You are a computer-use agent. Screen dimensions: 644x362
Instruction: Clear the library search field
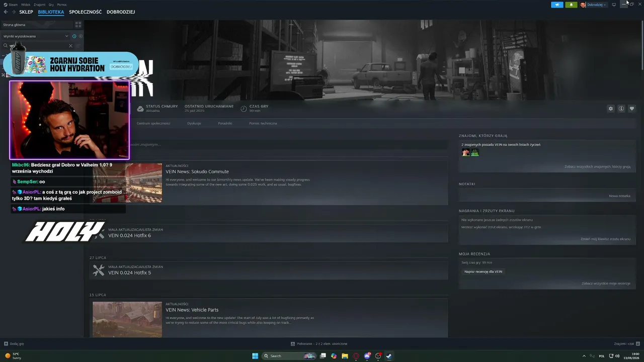click(x=70, y=46)
